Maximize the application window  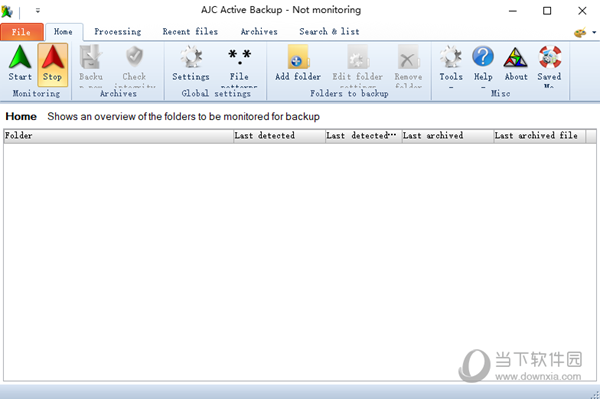[x=547, y=11]
